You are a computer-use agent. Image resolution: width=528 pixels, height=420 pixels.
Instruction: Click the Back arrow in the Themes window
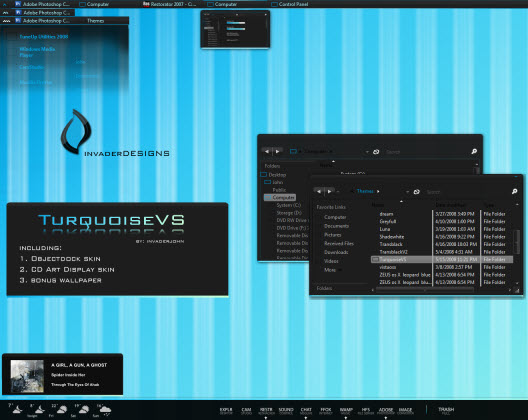(x=319, y=191)
